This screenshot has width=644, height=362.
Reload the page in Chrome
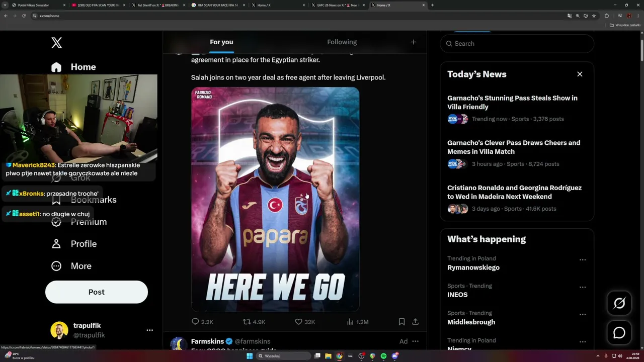(x=24, y=16)
